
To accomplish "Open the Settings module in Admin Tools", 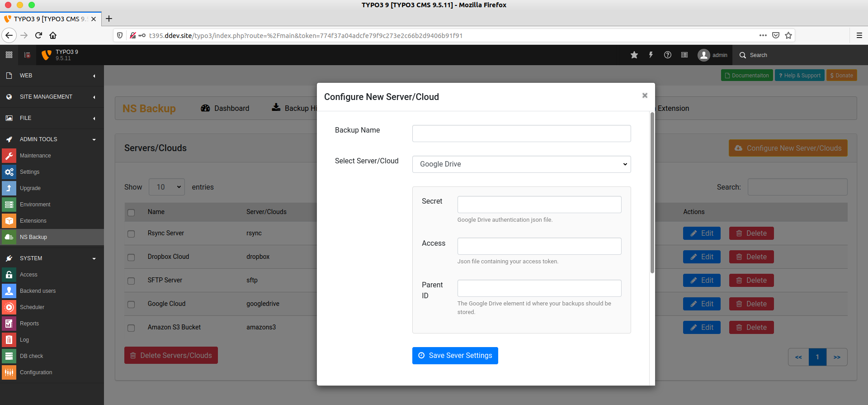I will [9, 172].
